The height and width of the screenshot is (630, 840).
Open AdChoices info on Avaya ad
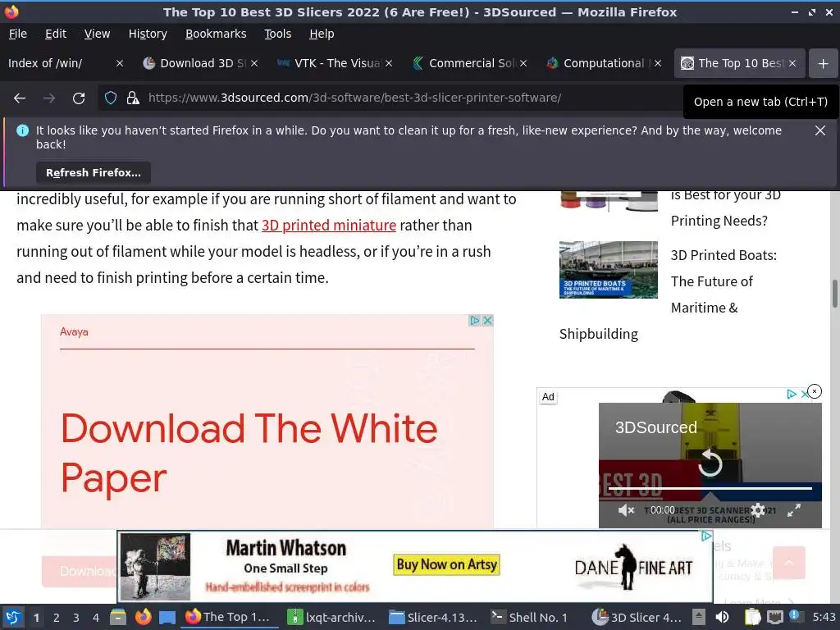[474, 321]
